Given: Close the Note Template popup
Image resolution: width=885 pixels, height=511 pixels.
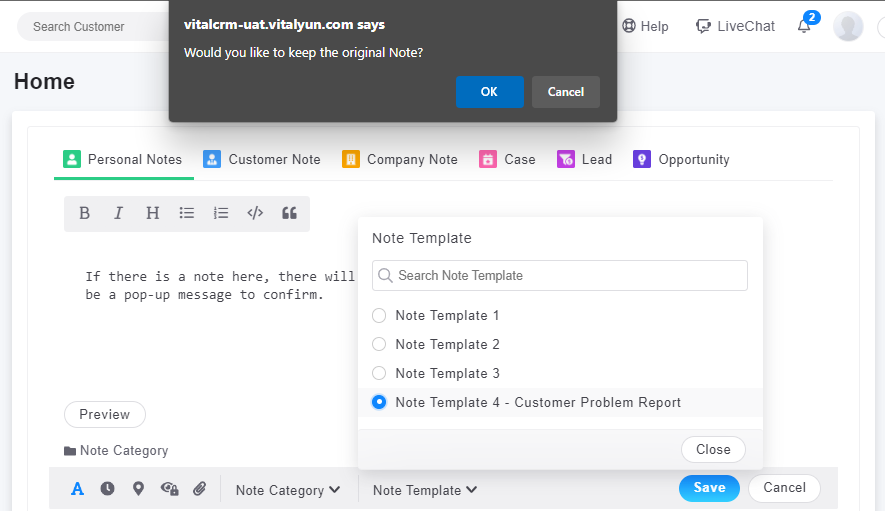Looking at the screenshot, I should point(713,450).
